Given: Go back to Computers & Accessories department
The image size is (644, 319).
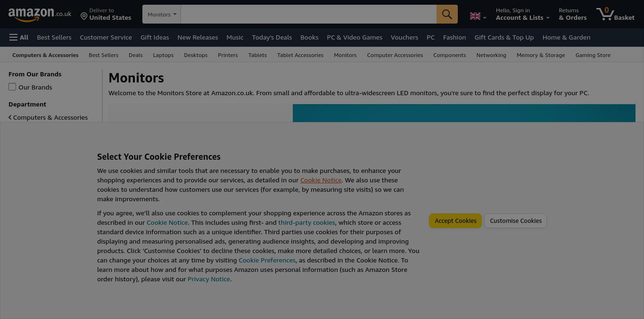Looking at the screenshot, I should [x=48, y=117].
